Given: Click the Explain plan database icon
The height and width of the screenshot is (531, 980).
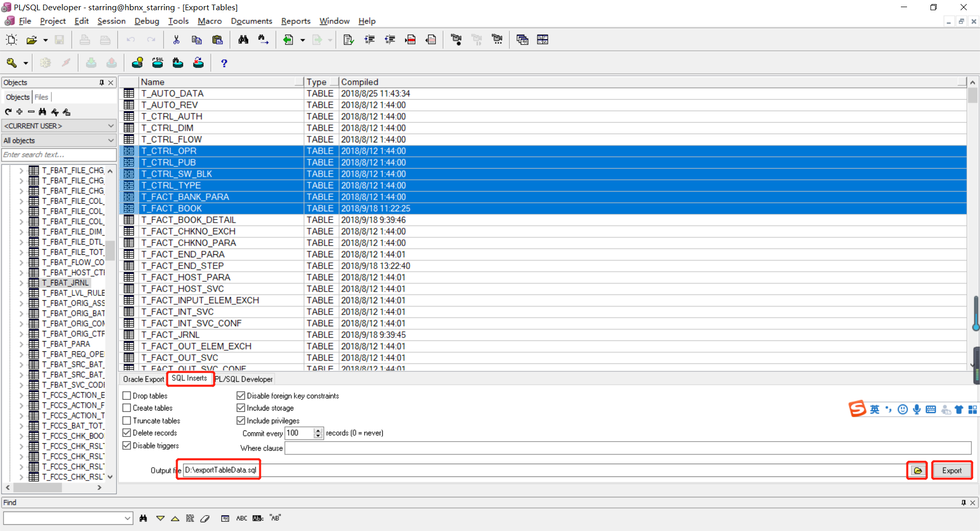Looking at the screenshot, I should [x=137, y=63].
